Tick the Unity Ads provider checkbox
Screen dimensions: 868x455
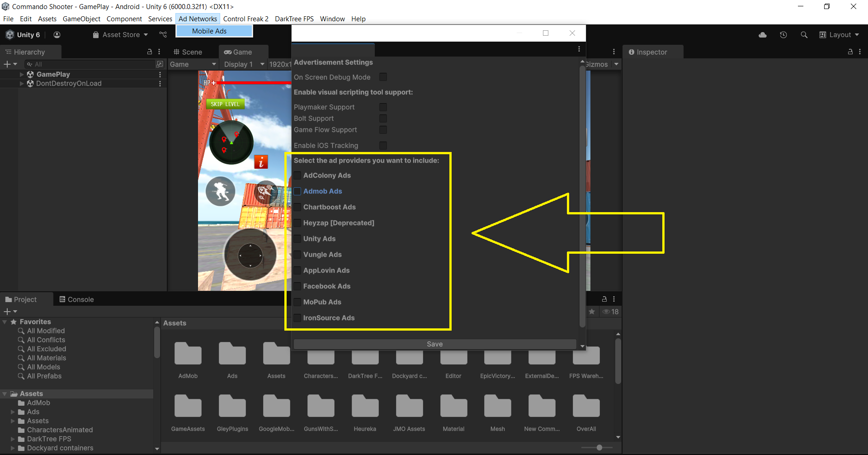(x=297, y=239)
